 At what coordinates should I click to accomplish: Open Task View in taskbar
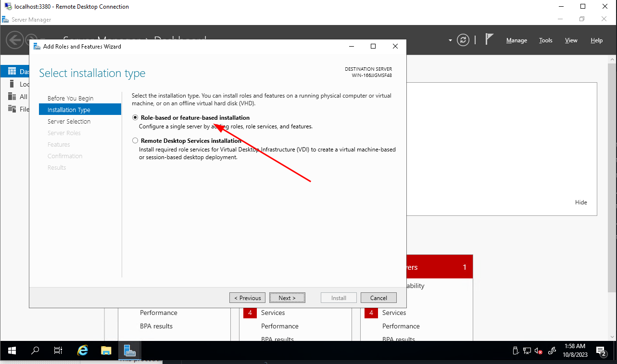coord(58,351)
